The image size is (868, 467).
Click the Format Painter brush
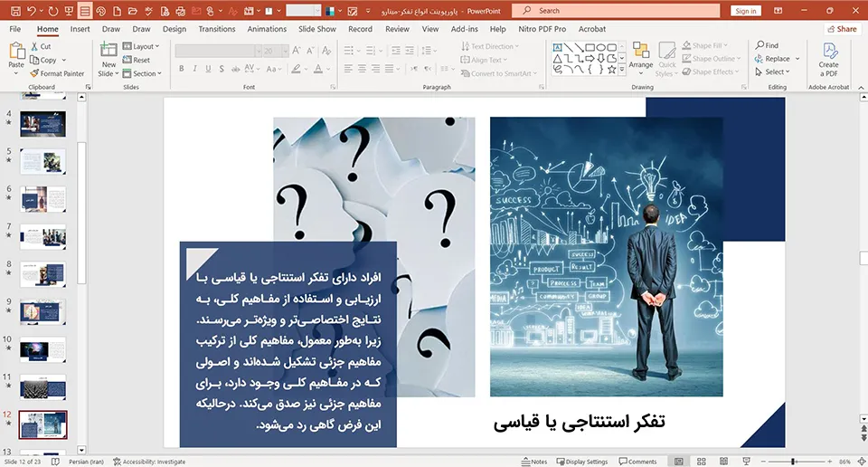pyautogui.click(x=57, y=73)
